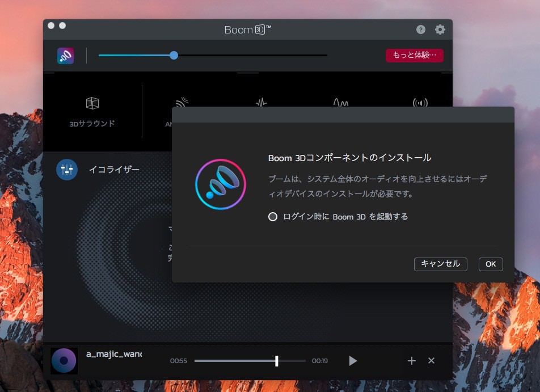Click the 00:55 elapsed time

coord(178,361)
